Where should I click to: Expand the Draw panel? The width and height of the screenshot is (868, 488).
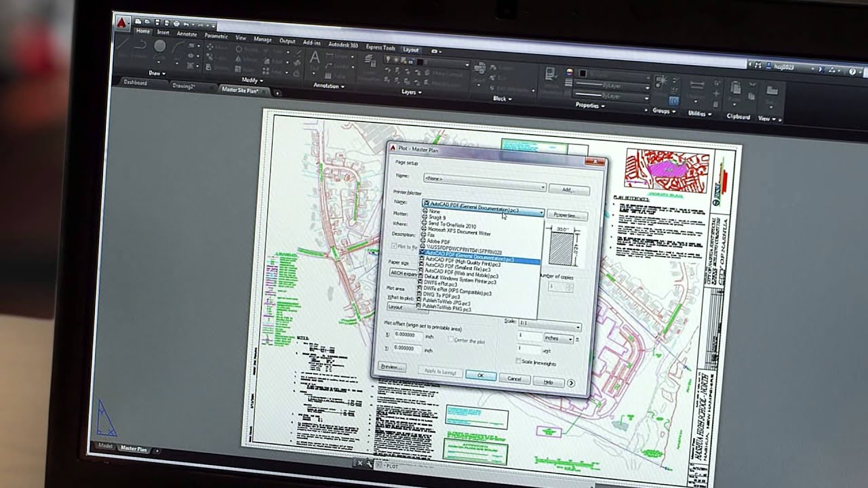click(x=157, y=73)
